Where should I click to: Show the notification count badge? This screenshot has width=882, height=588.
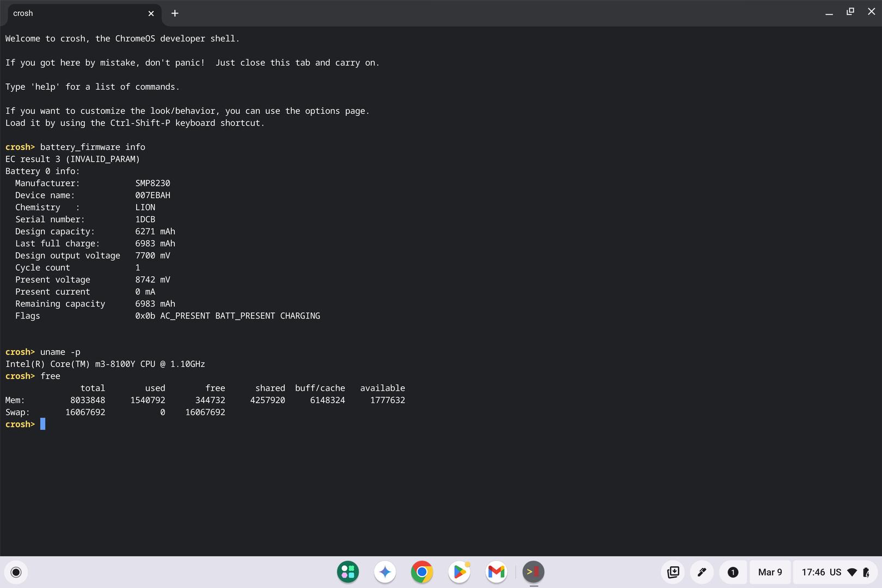733,572
